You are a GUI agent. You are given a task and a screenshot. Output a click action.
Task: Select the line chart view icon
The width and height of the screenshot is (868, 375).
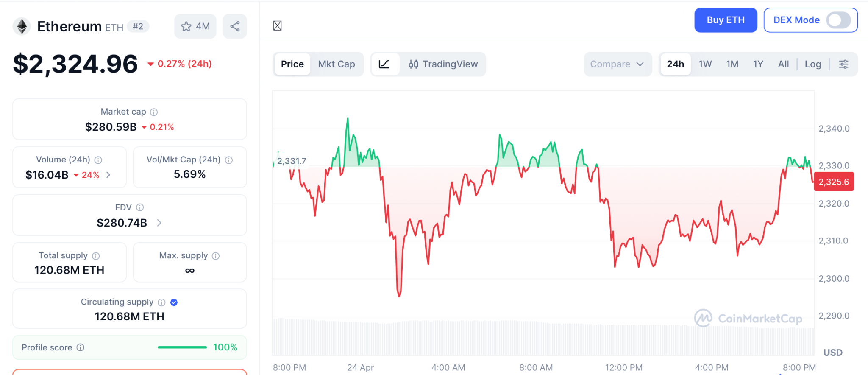click(x=384, y=64)
